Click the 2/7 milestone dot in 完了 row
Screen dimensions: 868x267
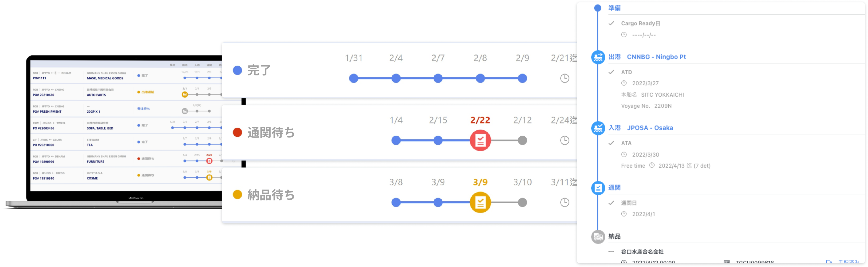[x=438, y=79]
